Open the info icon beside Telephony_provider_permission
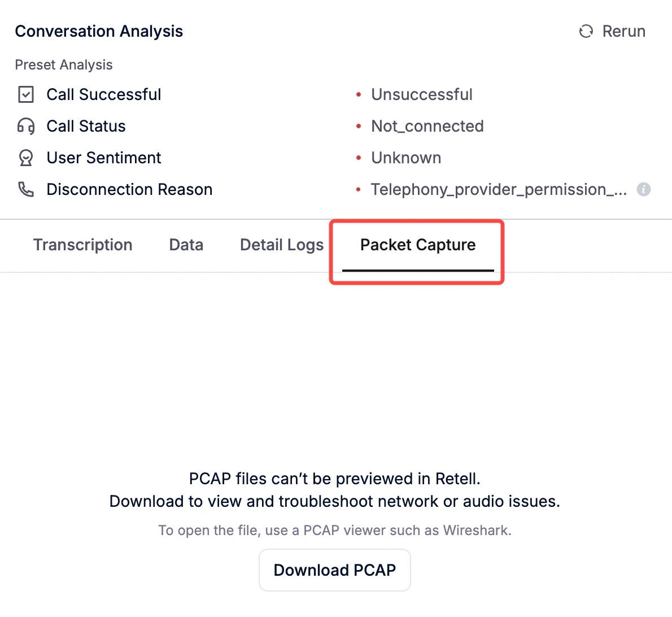 [x=643, y=189]
